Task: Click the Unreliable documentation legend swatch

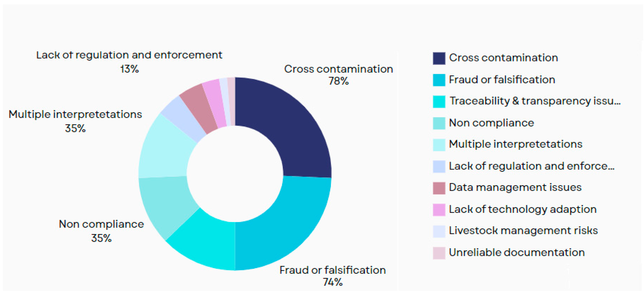Action: coord(439,253)
